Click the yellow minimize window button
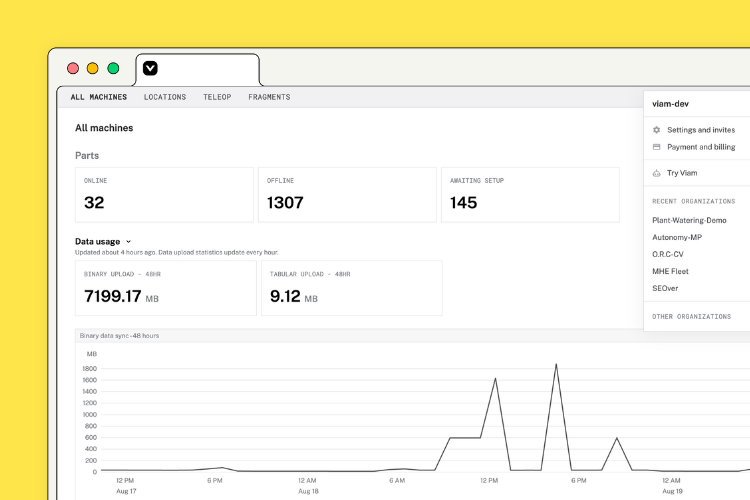This screenshot has width=750, height=500. tap(93, 68)
